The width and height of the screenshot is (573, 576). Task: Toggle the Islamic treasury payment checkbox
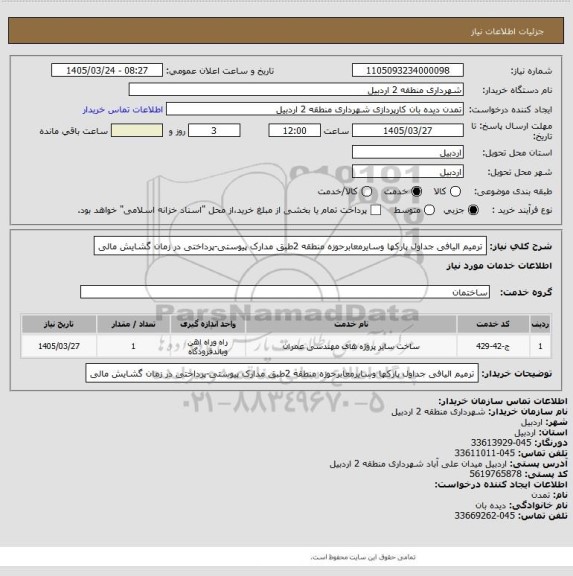[x=376, y=210]
